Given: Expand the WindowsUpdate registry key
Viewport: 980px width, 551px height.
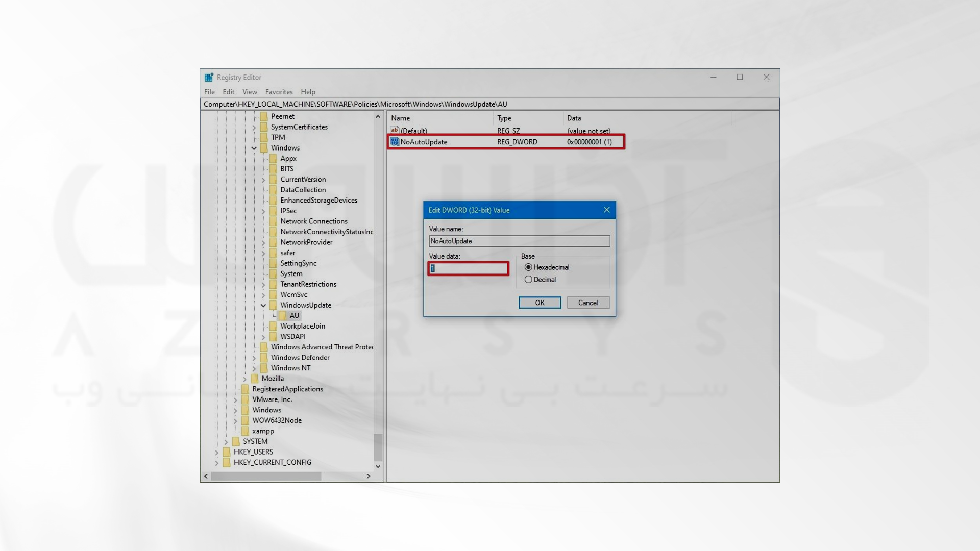Looking at the screenshot, I should (263, 305).
